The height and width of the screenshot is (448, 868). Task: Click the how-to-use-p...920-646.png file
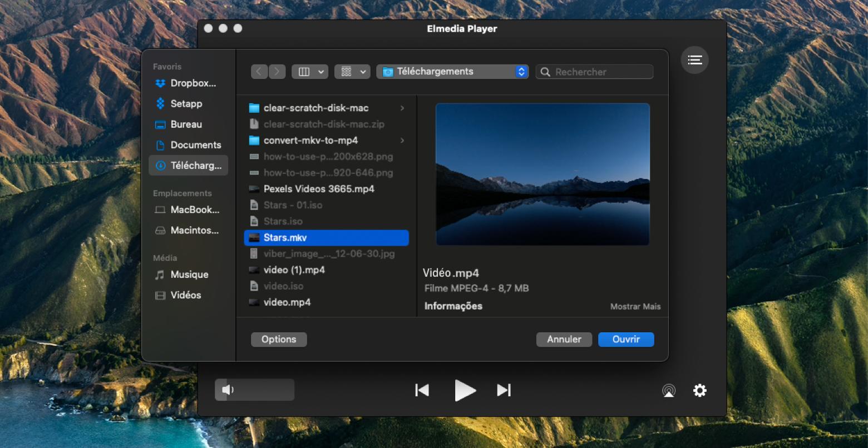click(327, 173)
